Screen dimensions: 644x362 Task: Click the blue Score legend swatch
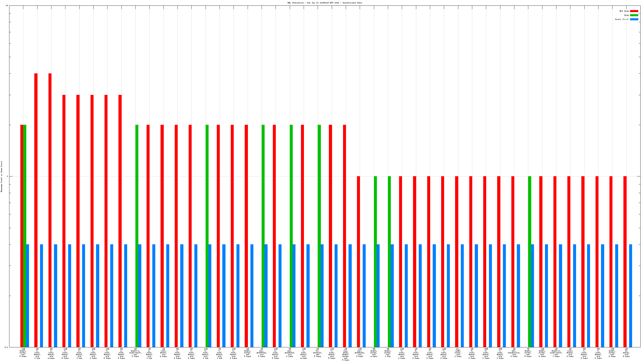click(634, 19)
